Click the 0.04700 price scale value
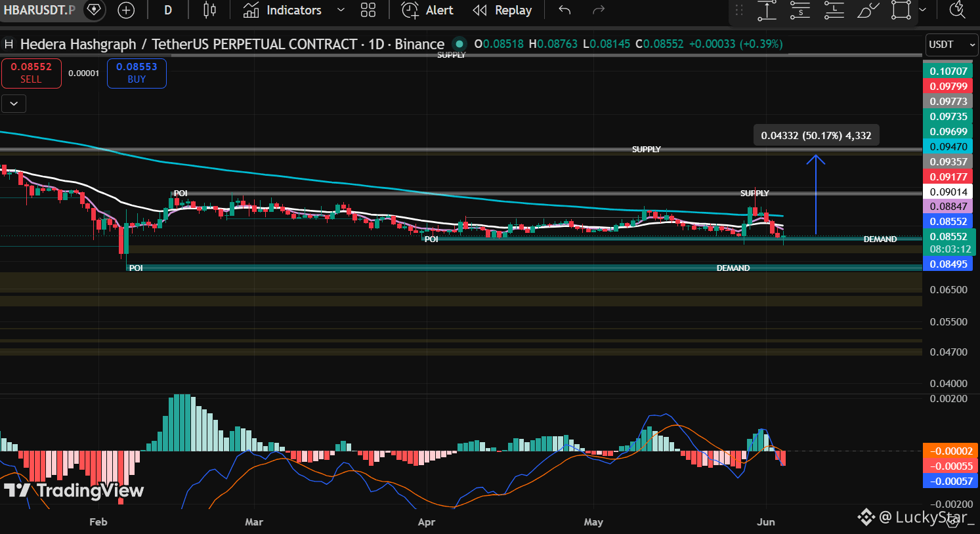This screenshot has width=980, height=534. pos(948,352)
